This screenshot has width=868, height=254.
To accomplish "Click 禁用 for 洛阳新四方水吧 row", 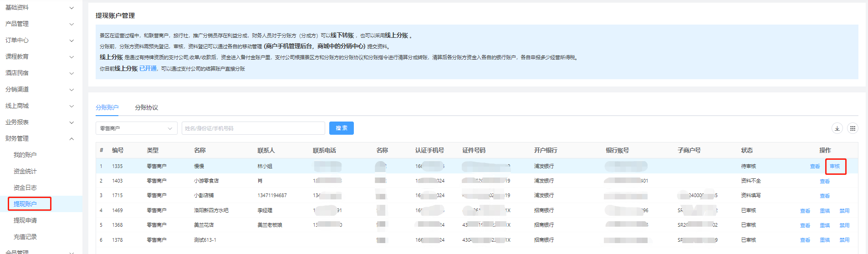I will [x=844, y=211].
